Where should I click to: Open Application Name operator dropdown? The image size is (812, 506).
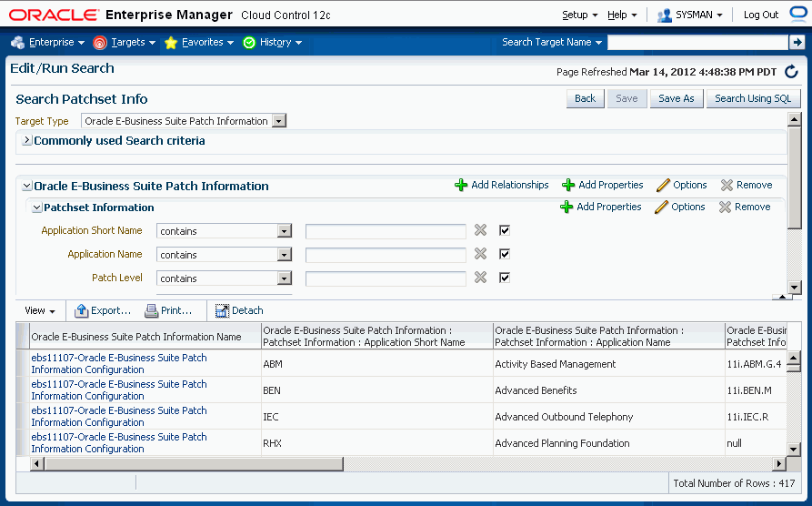click(284, 255)
